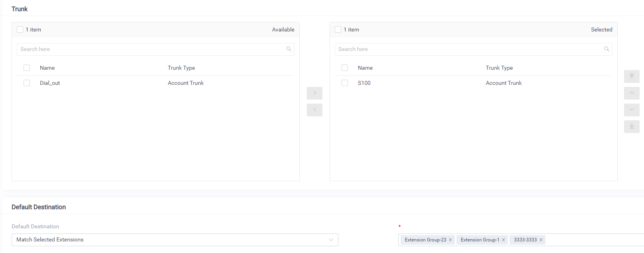Click Account Trunk type of Dial_out row
The width and height of the screenshot is (644, 253).
pyautogui.click(x=186, y=83)
